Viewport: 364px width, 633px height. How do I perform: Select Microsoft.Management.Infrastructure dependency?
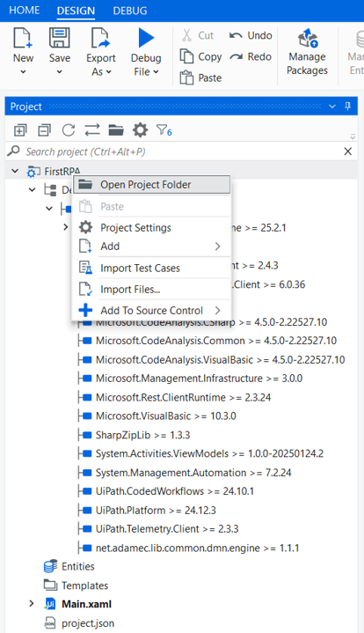pos(199,379)
